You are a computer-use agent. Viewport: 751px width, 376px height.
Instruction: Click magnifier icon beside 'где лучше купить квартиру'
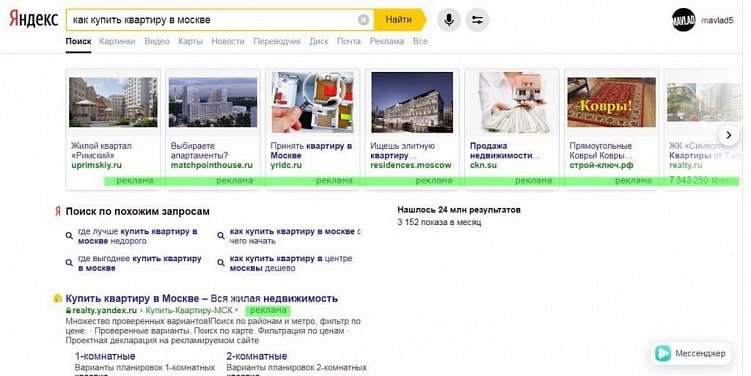69,236
